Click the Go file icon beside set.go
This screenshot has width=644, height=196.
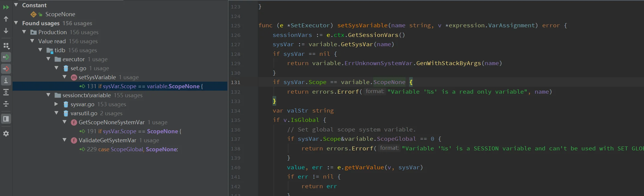pyautogui.click(x=66, y=68)
